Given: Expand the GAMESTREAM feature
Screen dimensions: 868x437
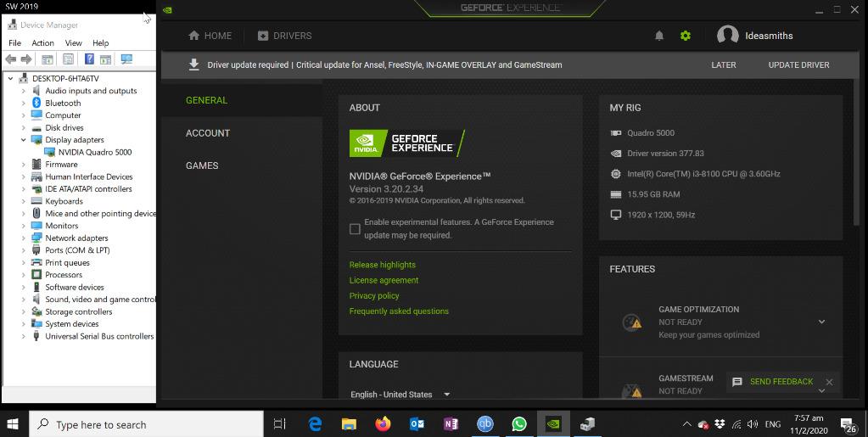Looking at the screenshot, I should coord(821,390).
